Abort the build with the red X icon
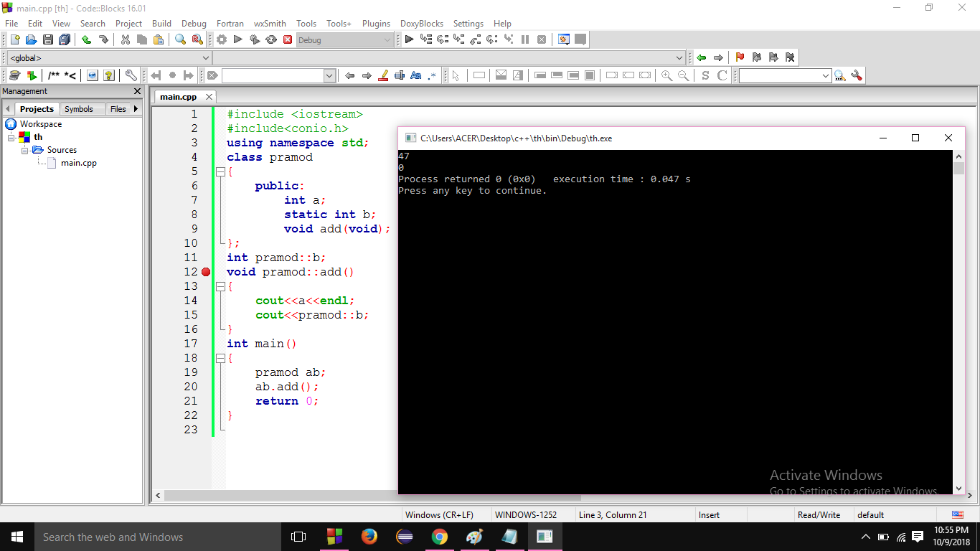Screen dimensions: 980x551 pos(288,39)
